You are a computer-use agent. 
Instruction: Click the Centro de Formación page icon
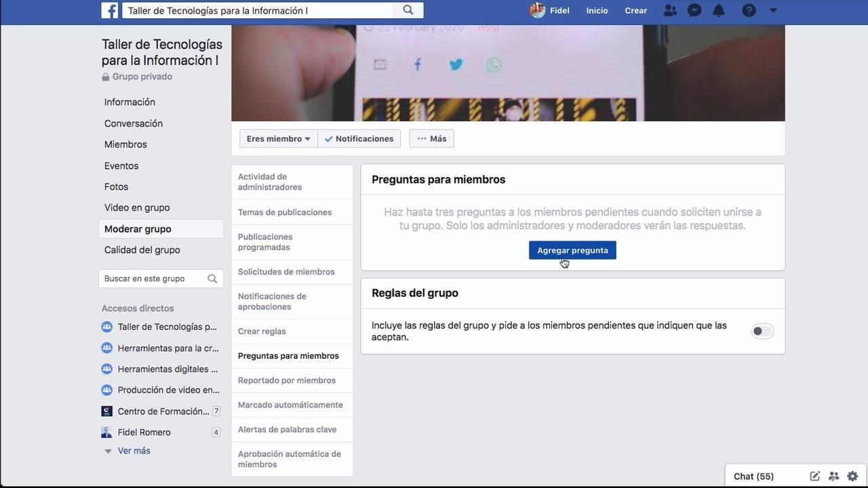[x=106, y=411]
